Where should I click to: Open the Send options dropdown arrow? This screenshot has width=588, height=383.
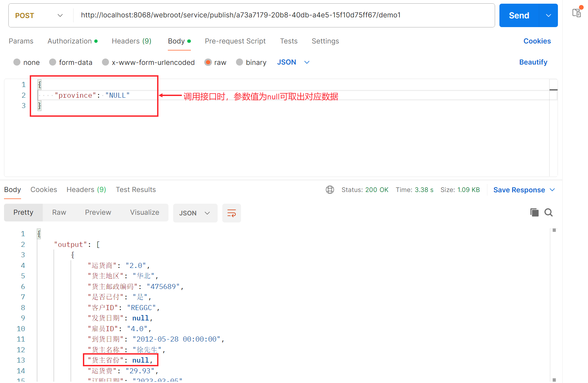point(549,15)
